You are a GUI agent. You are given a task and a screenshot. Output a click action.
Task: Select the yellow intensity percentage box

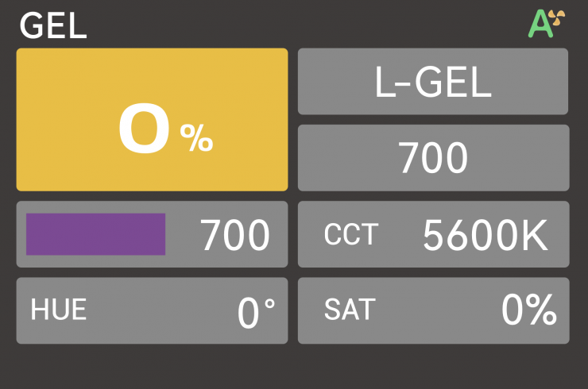coord(152,119)
